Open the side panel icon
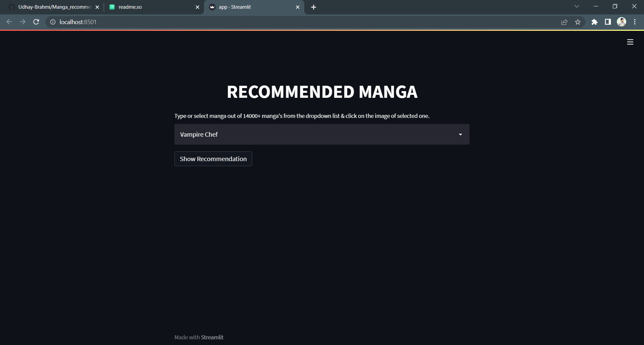The height and width of the screenshot is (345, 644). [608, 22]
